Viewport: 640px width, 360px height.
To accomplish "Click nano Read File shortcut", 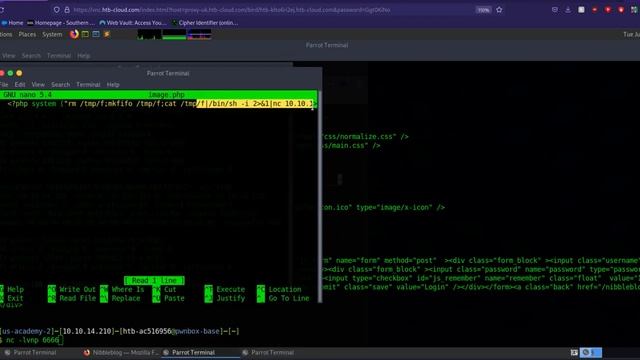I will pos(72,298).
